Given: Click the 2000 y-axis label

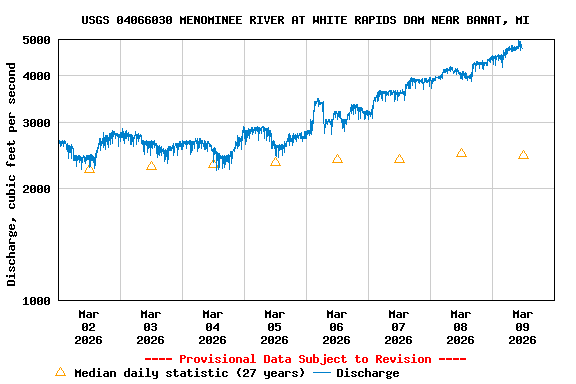Looking at the screenshot, I should pyautogui.click(x=36, y=189).
